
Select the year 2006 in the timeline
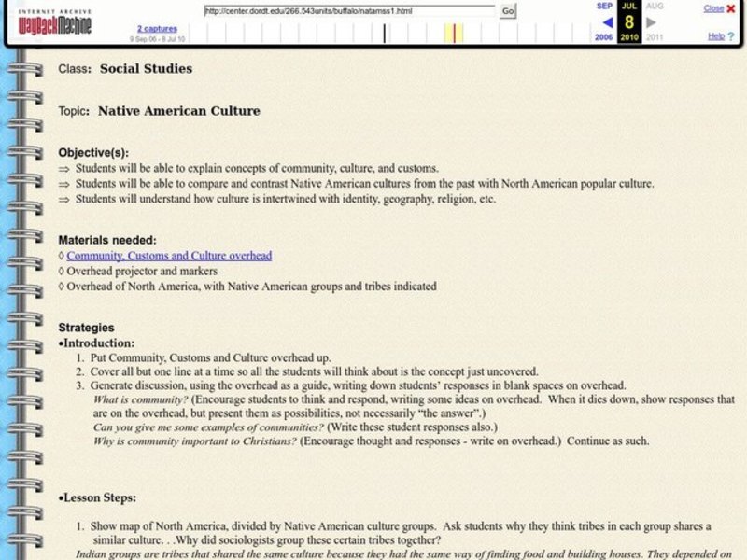pos(601,37)
